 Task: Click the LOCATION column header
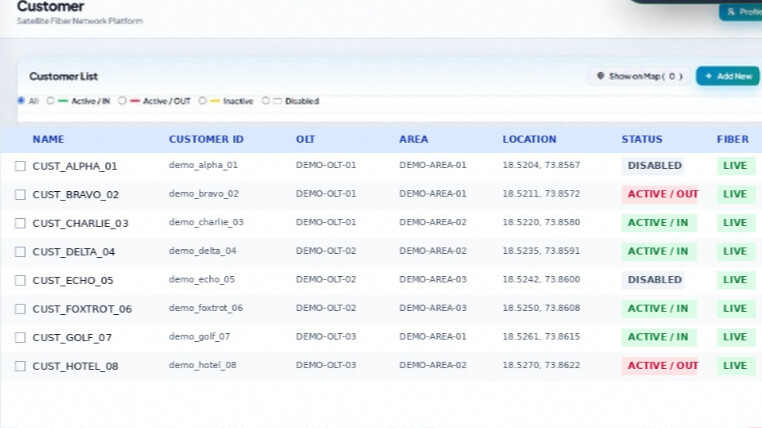(529, 139)
